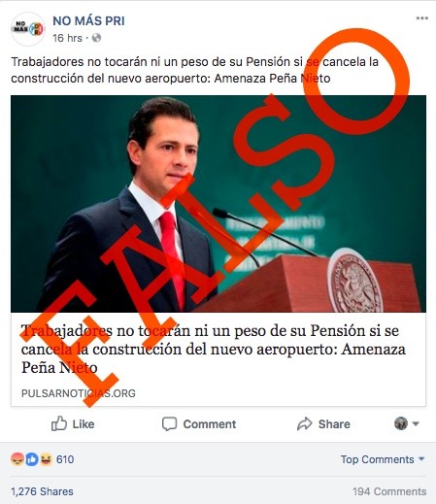The width and height of the screenshot is (436, 504).
Task: Open the 194 Comments link
Action: (389, 491)
